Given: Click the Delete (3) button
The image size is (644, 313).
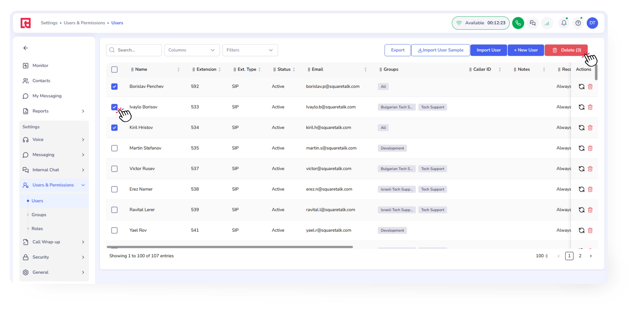Looking at the screenshot, I should [566, 50].
